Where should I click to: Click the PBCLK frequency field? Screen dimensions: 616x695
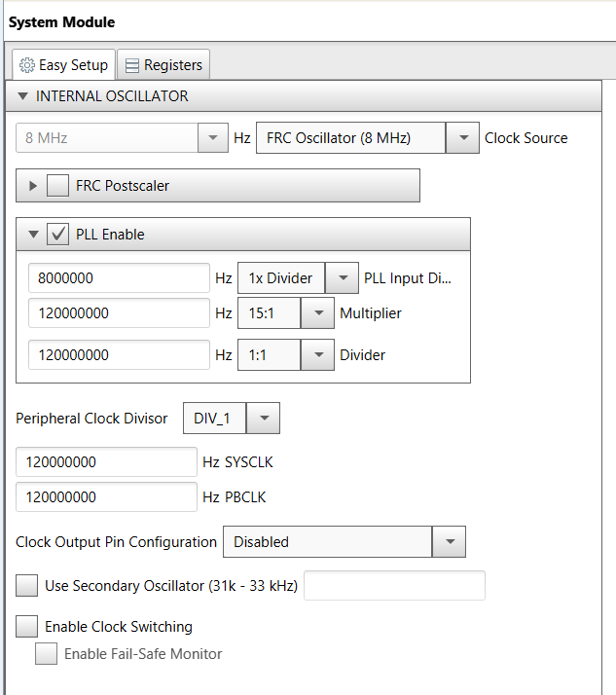[106, 496]
